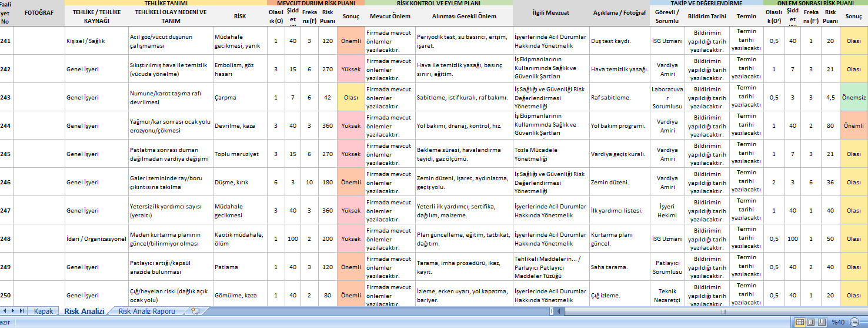Select the Patlama risk cell
Screen dimensions: 868x328
[x=239, y=267]
